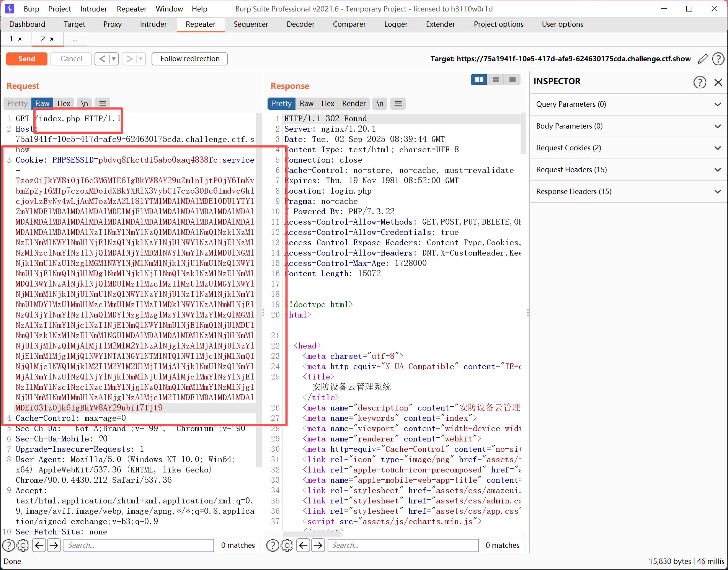The image size is (728, 570).
Task: Open the Repeater help question-mark icon
Action: coord(718,59)
